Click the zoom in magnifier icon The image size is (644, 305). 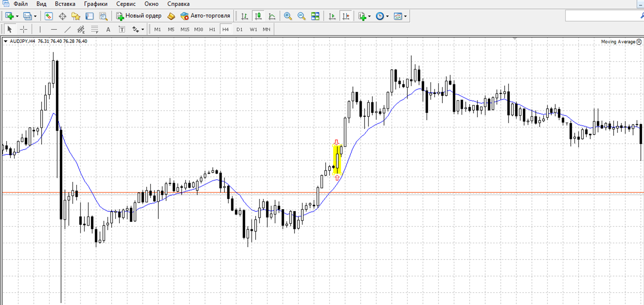[x=287, y=16]
